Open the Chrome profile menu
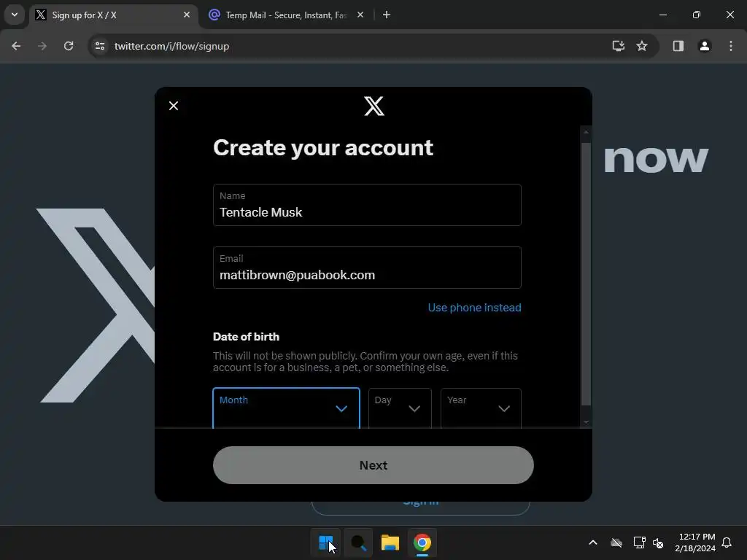The image size is (747, 560). [704, 46]
